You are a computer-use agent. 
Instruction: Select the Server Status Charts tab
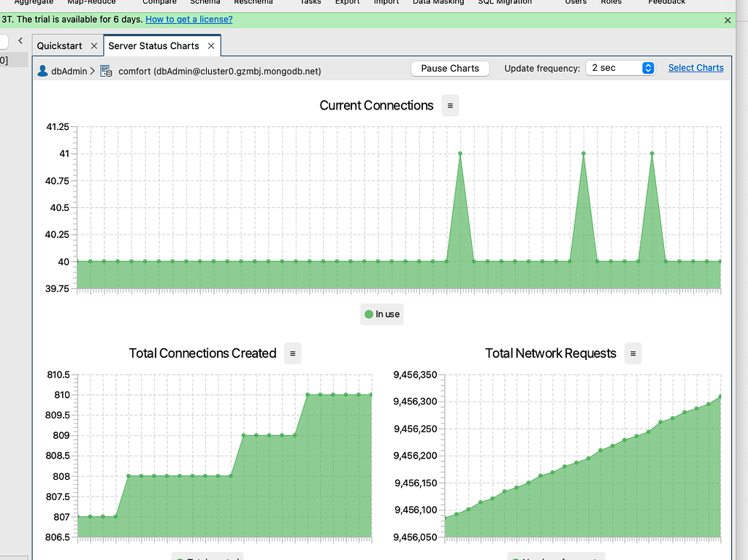point(155,45)
